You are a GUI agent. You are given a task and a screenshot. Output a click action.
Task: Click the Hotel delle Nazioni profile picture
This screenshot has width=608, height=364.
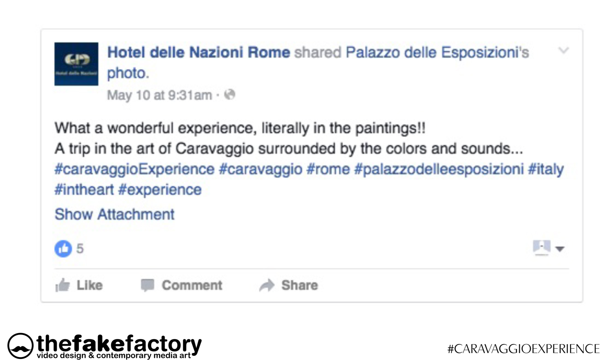point(76,64)
